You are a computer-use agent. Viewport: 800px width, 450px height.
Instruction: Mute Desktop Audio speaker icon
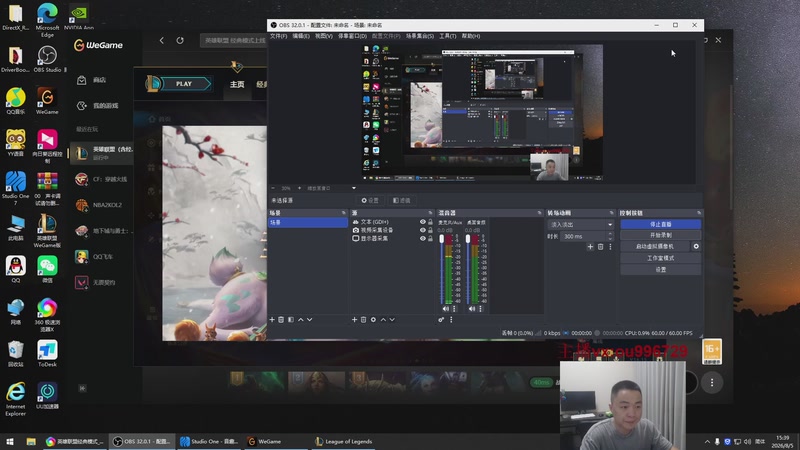pos(472,309)
